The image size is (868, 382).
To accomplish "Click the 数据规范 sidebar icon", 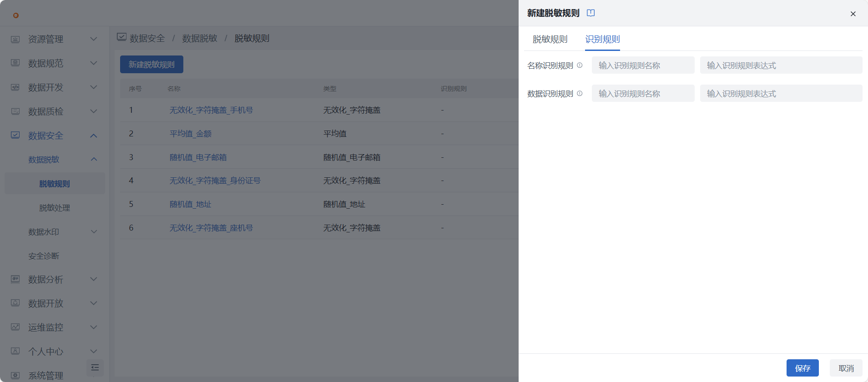I will click(x=15, y=63).
